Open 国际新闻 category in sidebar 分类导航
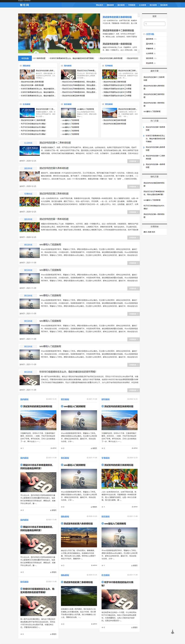 tap(149, 39)
